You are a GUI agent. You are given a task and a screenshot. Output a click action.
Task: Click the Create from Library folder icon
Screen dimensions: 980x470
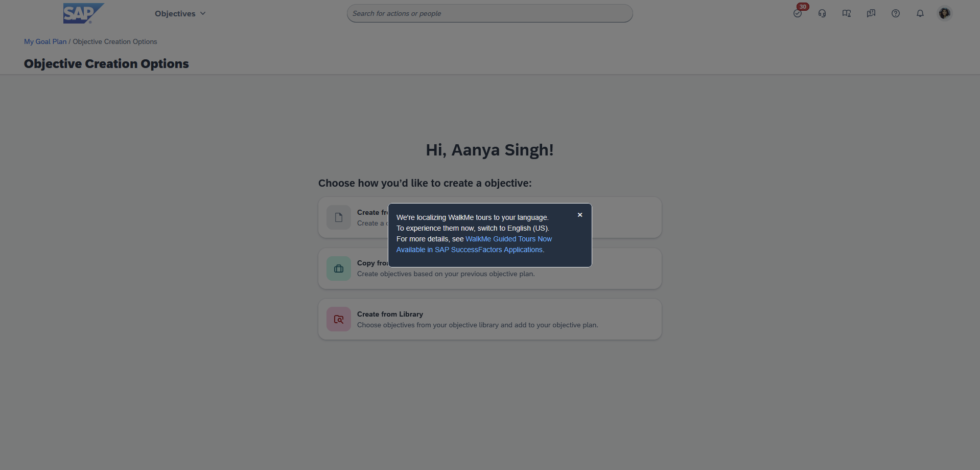tap(339, 319)
